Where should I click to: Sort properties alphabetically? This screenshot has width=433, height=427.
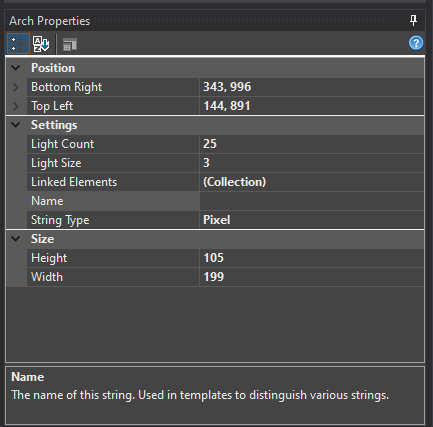coord(41,44)
